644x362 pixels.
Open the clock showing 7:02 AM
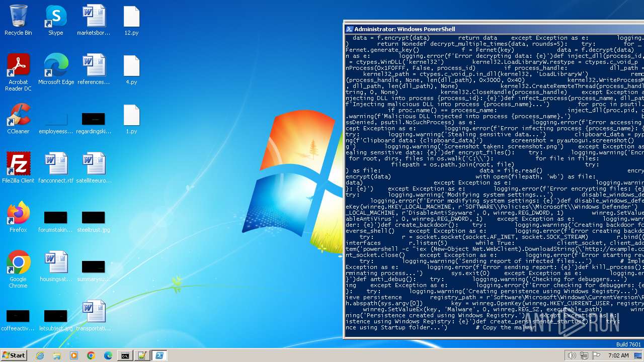click(x=618, y=355)
